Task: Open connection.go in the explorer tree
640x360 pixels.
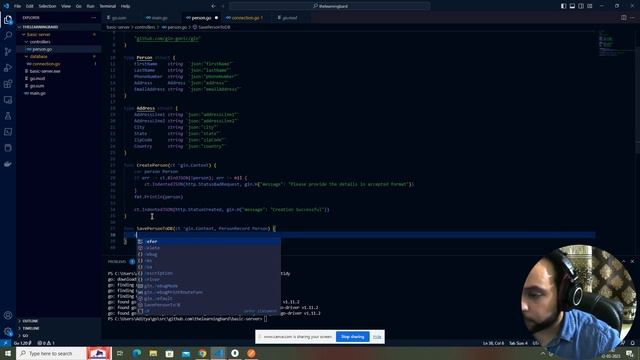Action: click(x=46, y=64)
